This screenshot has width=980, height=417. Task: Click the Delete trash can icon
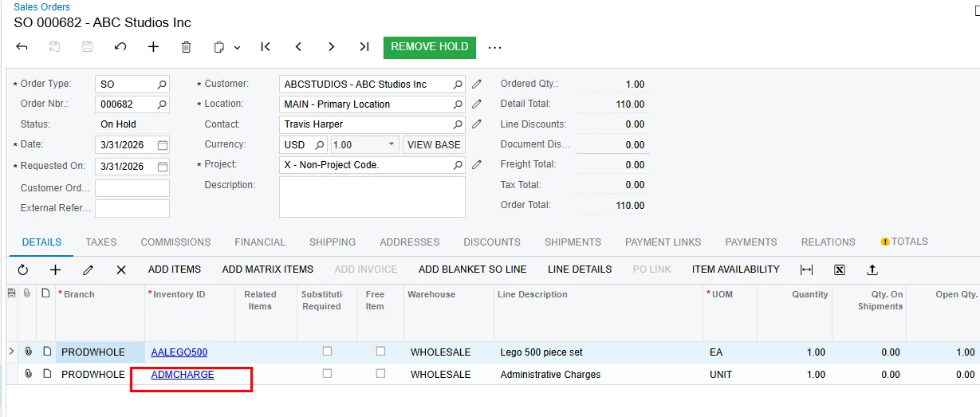click(186, 47)
